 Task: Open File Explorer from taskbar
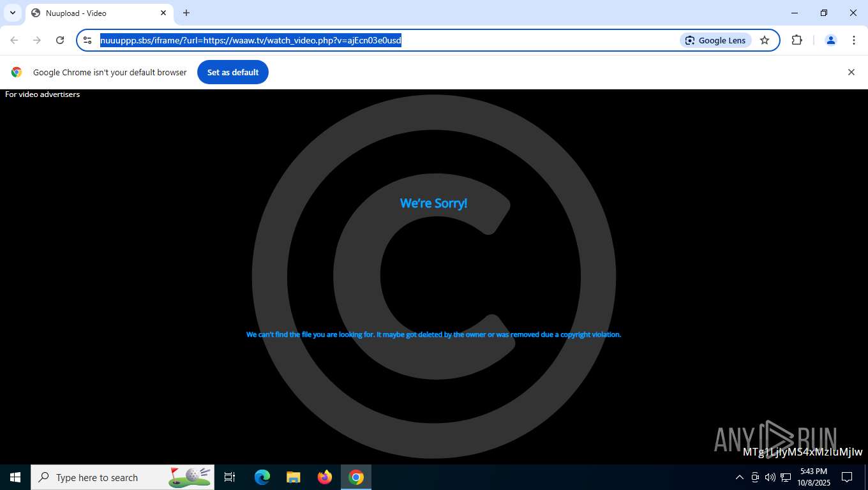(294, 477)
